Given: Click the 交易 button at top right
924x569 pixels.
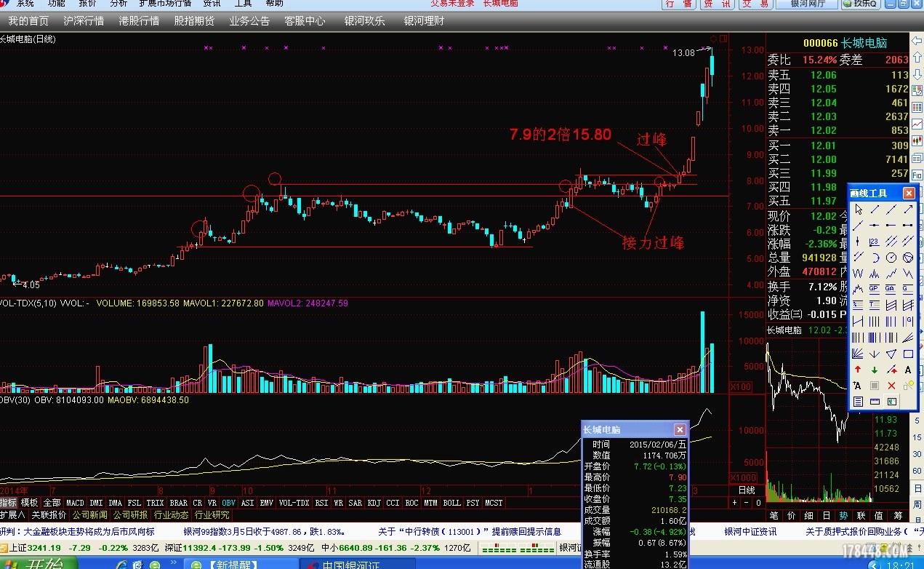Looking at the screenshot, I should coord(756,4).
